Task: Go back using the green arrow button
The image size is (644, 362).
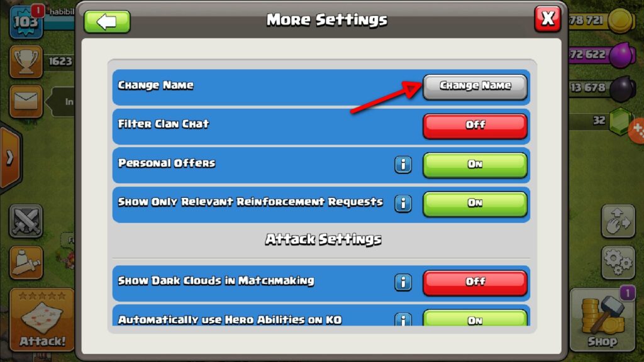Action: [107, 21]
